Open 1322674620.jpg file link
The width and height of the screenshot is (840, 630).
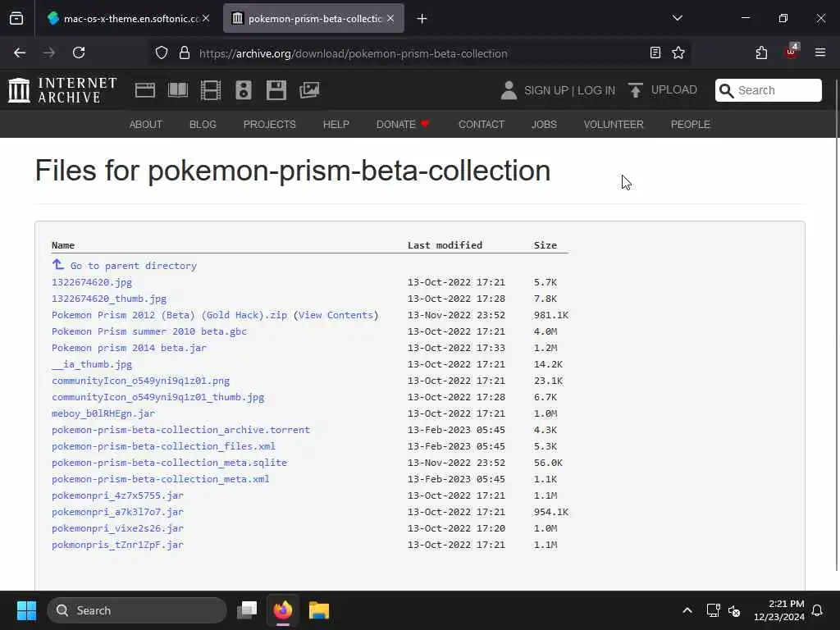click(92, 282)
